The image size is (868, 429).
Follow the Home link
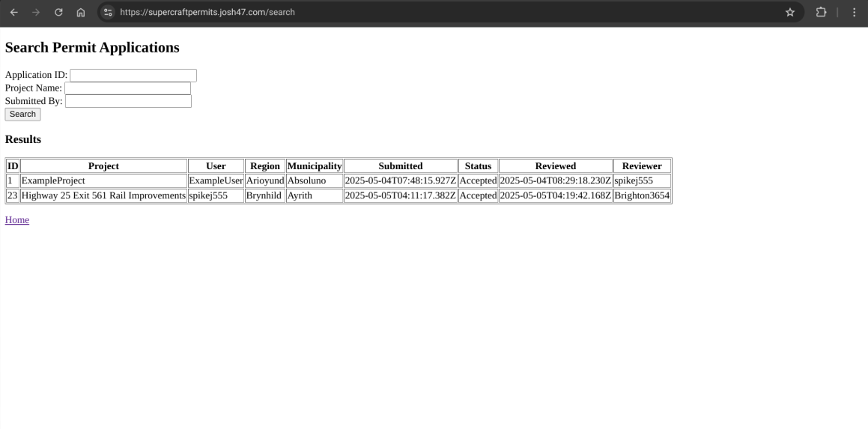pyautogui.click(x=17, y=220)
